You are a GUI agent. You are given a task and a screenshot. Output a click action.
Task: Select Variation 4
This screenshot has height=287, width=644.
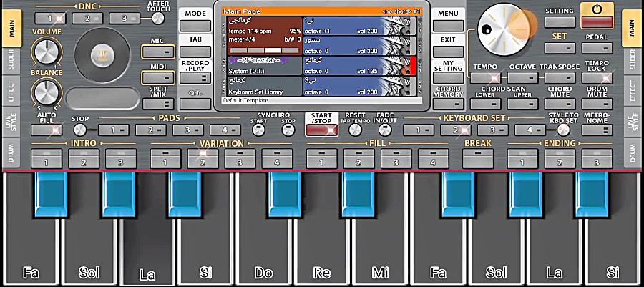click(x=277, y=158)
